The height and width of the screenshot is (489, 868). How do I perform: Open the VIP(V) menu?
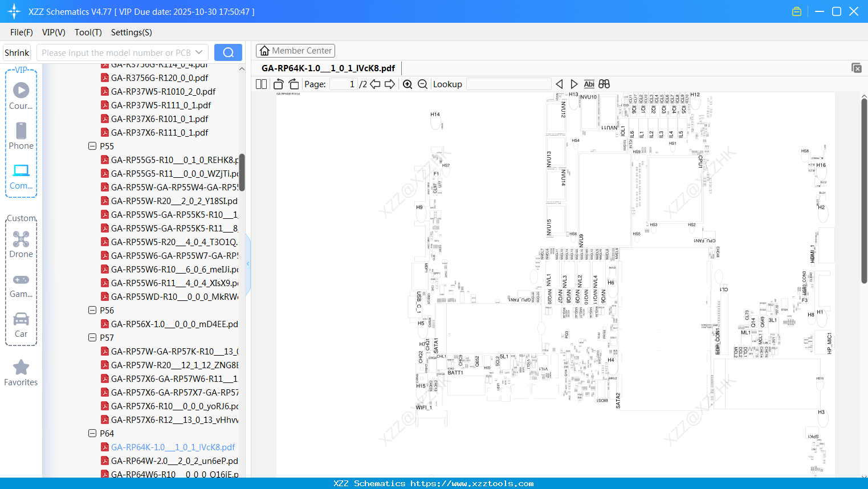[x=54, y=32]
